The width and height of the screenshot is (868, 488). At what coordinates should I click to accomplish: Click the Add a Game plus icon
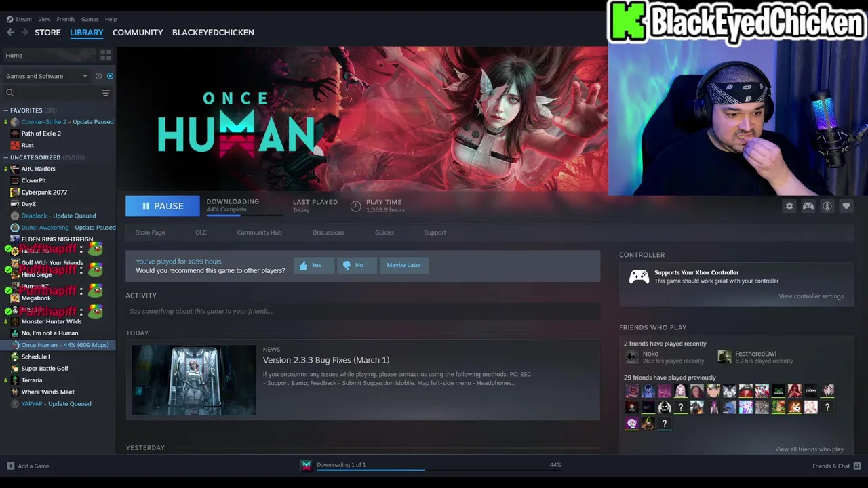(x=10, y=466)
